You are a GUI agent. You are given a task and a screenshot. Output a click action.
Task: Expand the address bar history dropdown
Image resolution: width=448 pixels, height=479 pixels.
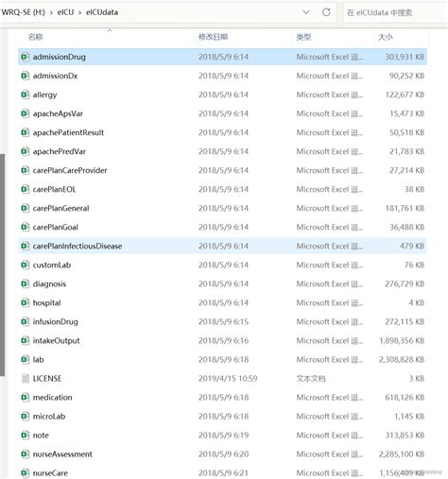point(306,12)
